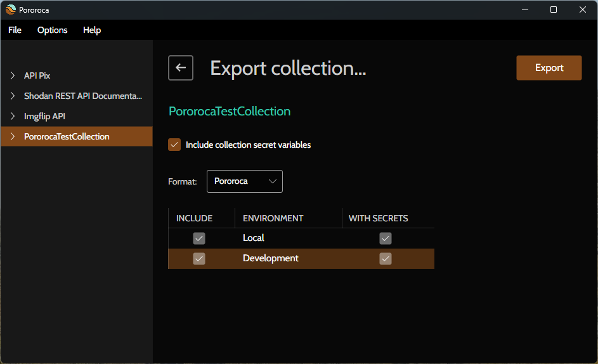Minimize the Pororoca window
Screen dimensions: 598x364
525,10
